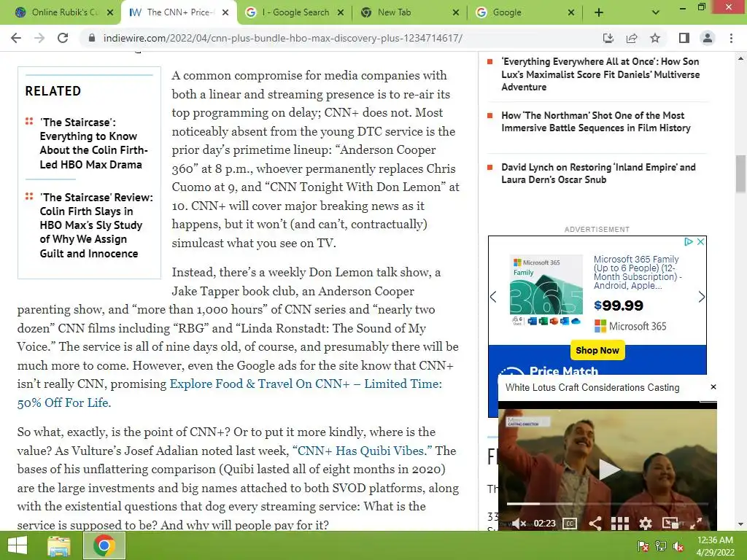Open the site lock info icon
Screen dimensions: 747x560
[92, 38]
